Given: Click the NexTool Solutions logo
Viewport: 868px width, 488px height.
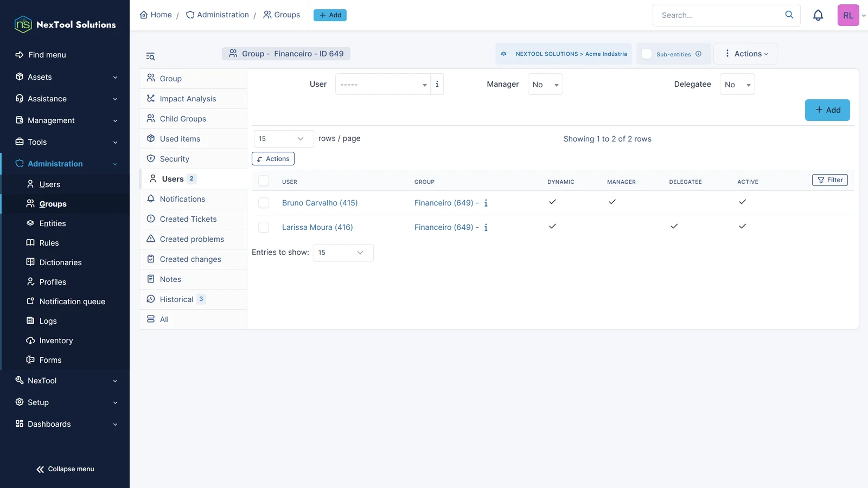Looking at the screenshot, I should [65, 24].
